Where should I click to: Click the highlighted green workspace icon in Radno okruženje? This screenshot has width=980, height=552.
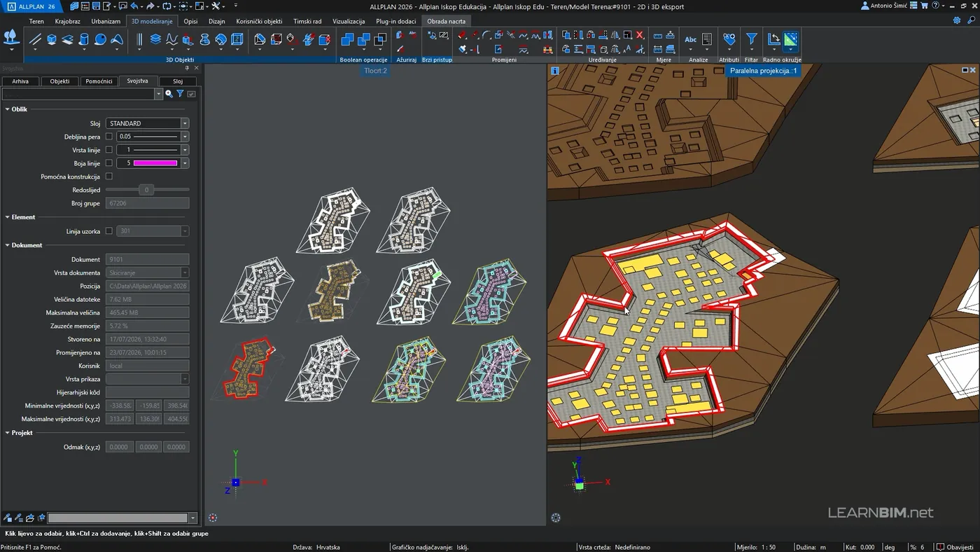[x=790, y=40]
